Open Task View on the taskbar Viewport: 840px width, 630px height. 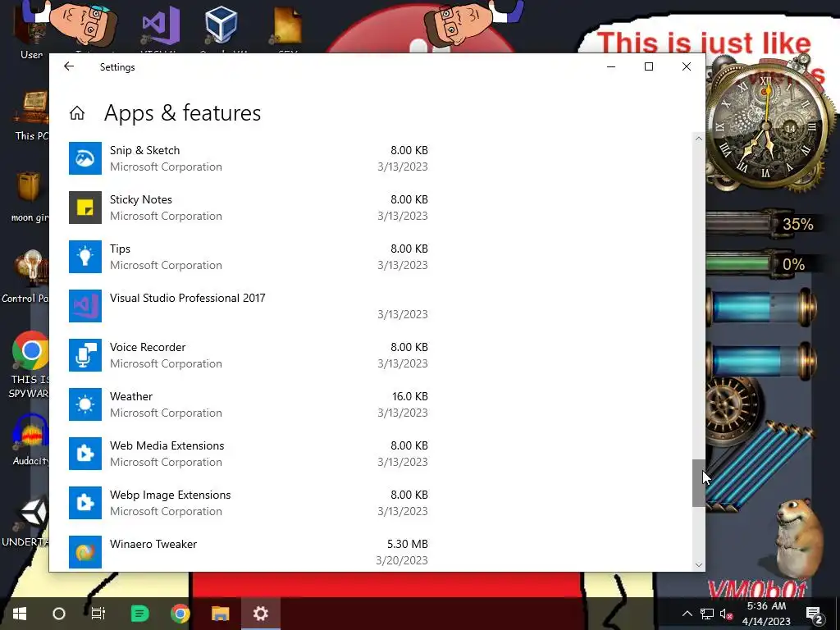click(x=98, y=614)
